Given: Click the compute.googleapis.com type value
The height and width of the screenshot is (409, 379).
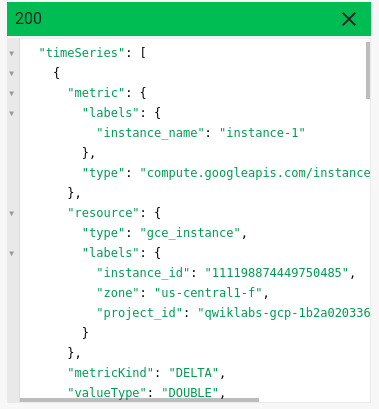Looking at the screenshot, I should tap(255, 173).
